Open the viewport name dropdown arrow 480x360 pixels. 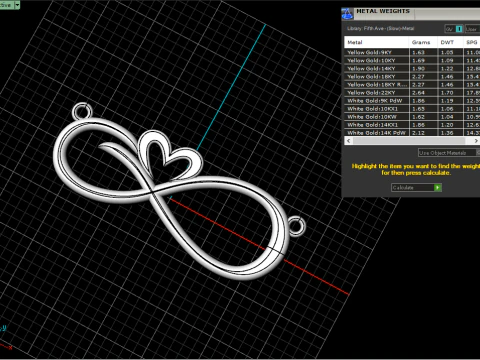[x=17, y=5]
